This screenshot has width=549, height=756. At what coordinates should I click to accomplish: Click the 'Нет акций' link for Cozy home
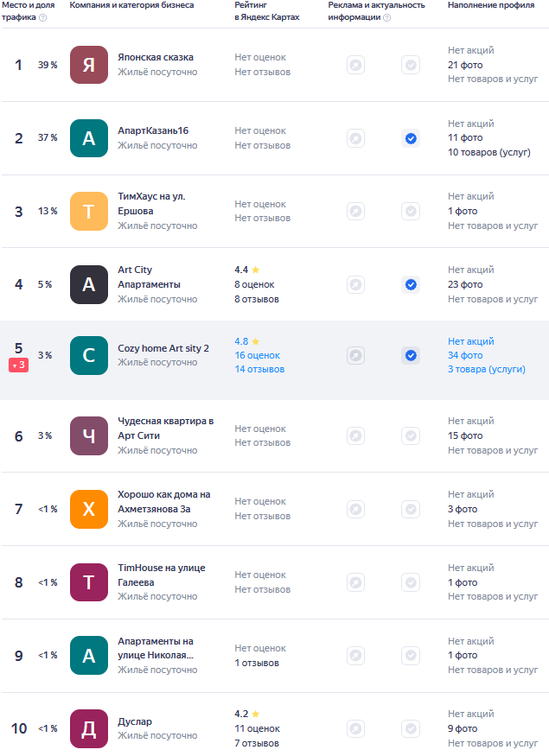[x=471, y=341]
